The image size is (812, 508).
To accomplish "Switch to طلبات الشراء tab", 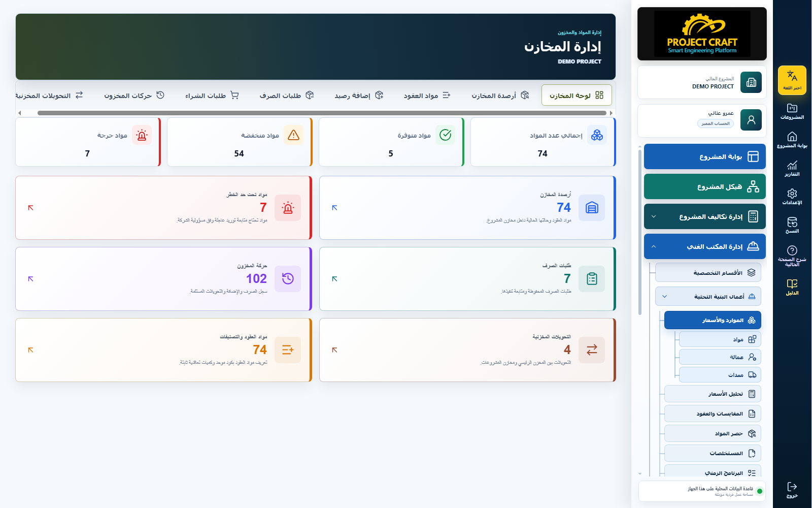I will [212, 95].
